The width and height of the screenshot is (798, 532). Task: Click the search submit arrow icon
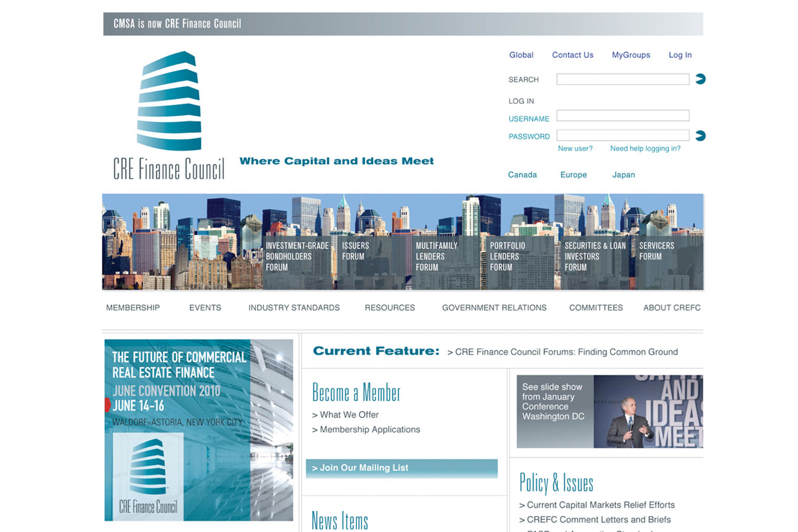coord(700,79)
